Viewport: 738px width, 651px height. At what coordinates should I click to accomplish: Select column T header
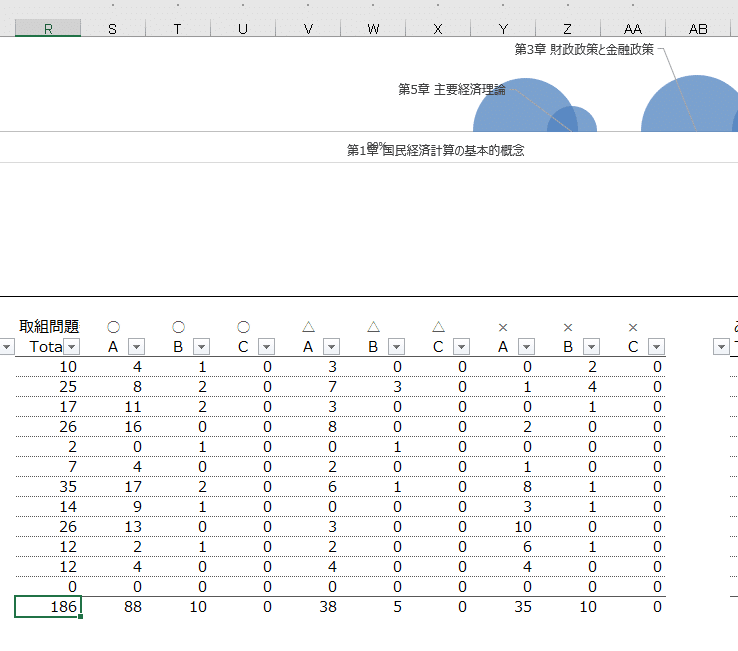pos(178,29)
